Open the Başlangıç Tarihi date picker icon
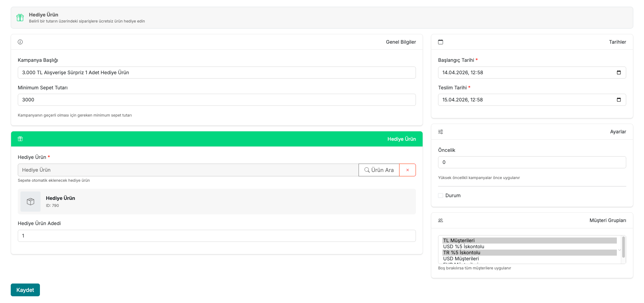The height and width of the screenshot is (303, 644). (619, 73)
